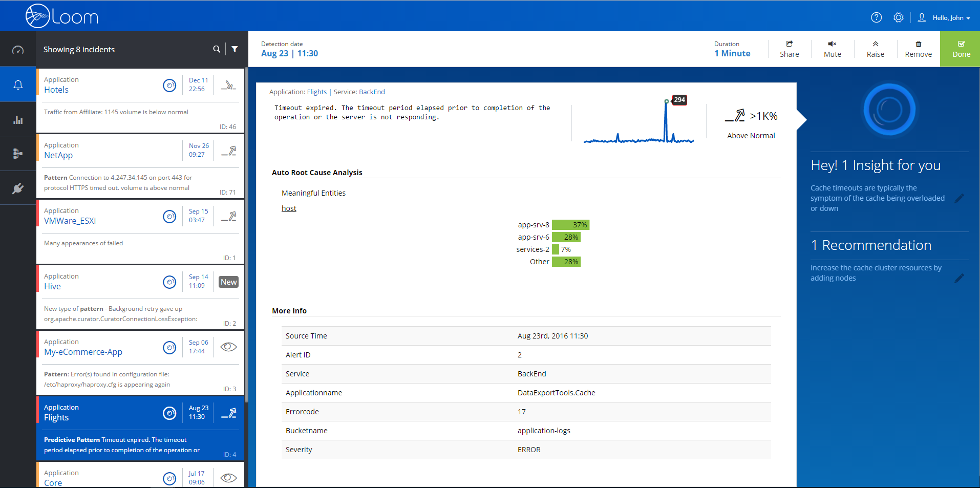
Task: Click the New badge on Hive incident
Action: [x=229, y=282]
